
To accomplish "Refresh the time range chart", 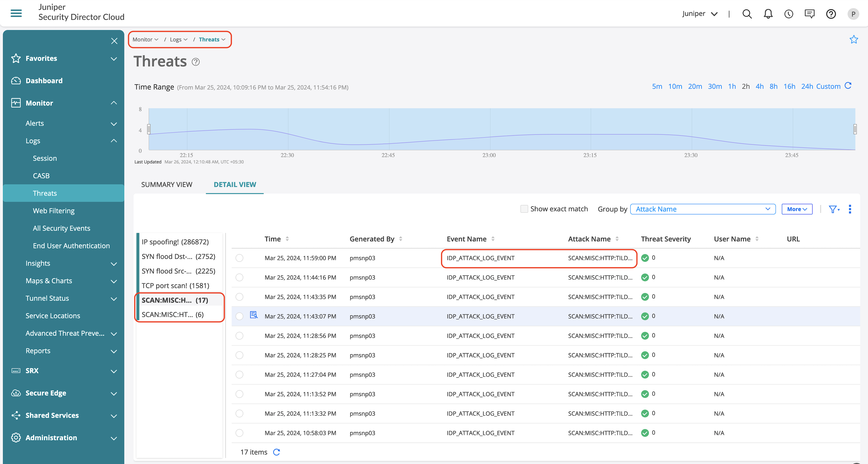I will [848, 86].
